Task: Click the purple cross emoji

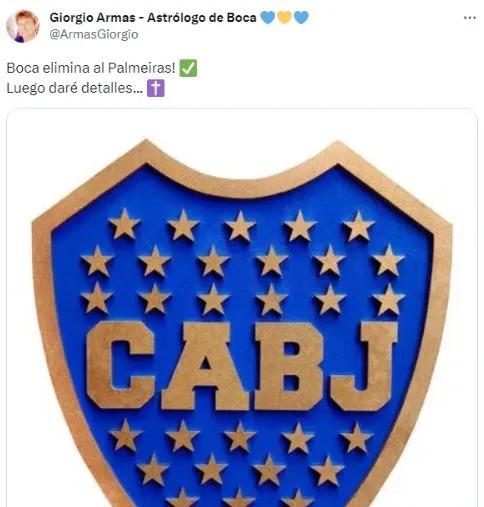Action: pyautogui.click(x=156, y=88)
